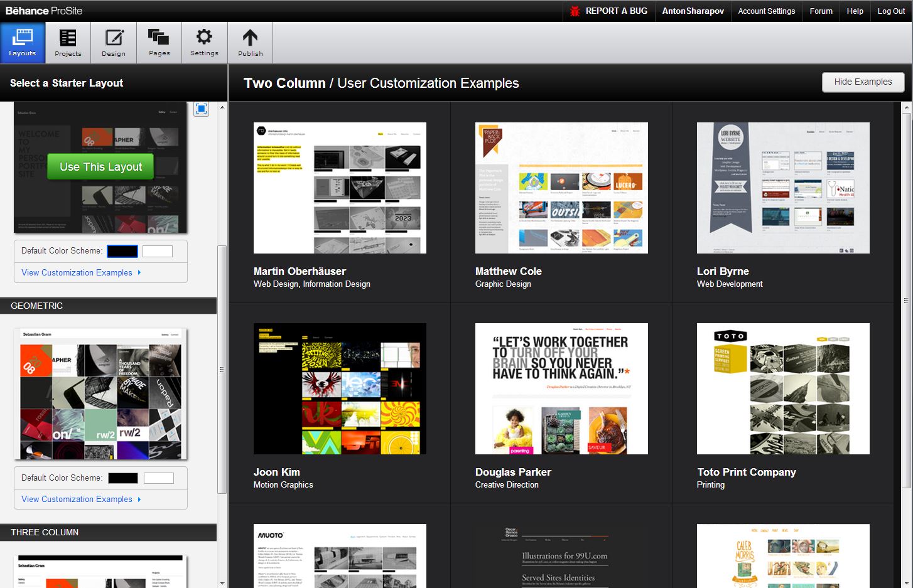The height and width of the screenshot is (588, 913).
Task: Click the 'Printing' caption
Action: pos(711,485)
